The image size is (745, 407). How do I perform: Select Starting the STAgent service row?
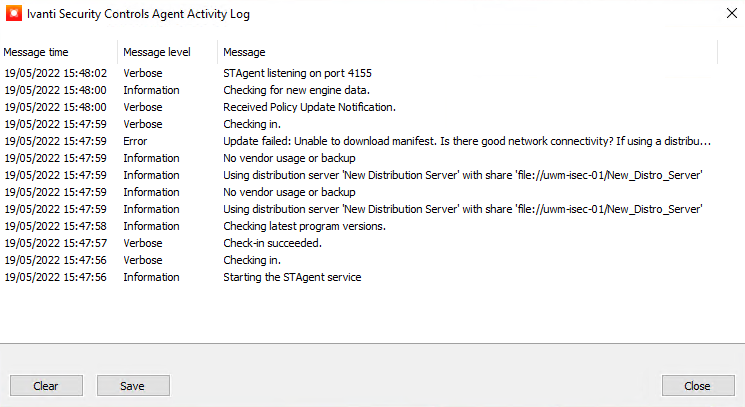291,277
